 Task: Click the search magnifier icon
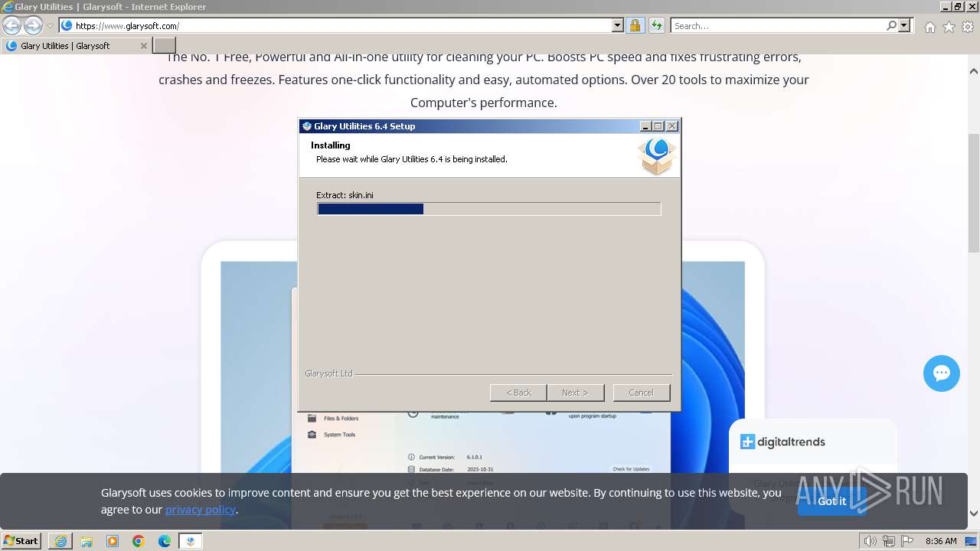pyautogui.click(x=891, y=25)
